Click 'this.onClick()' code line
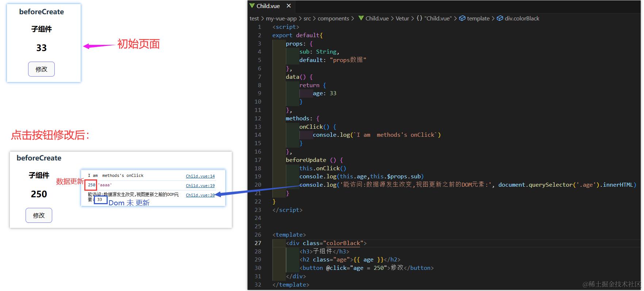The width and height of the screenshot is (644, 291). point(323,168)
